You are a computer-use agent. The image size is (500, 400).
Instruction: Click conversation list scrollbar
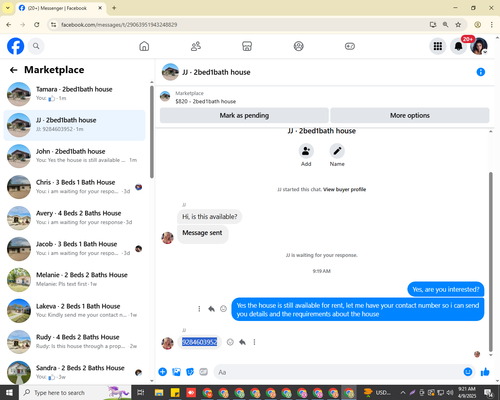[152, 132]
